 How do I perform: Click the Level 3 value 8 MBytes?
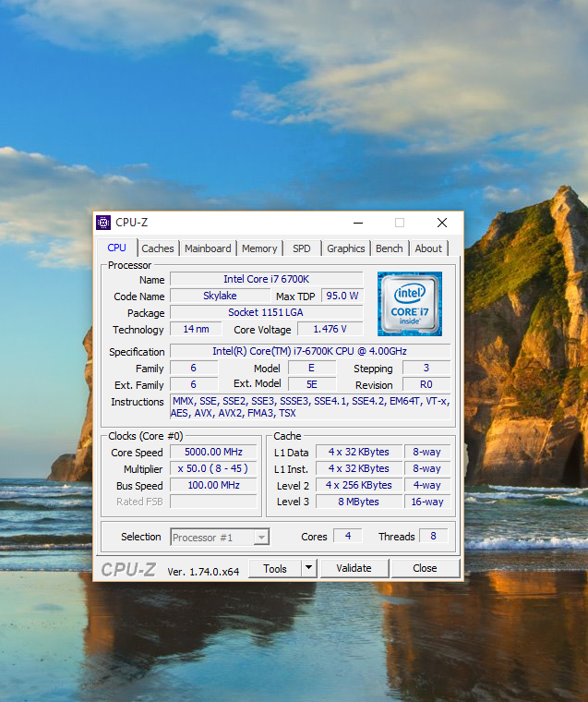[x=359, y=502]
